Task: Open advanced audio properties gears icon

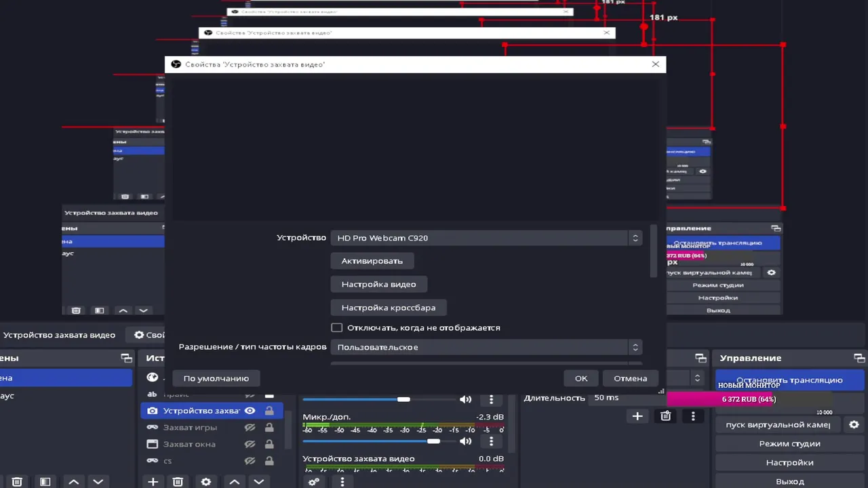Action: tap(314, 482)
